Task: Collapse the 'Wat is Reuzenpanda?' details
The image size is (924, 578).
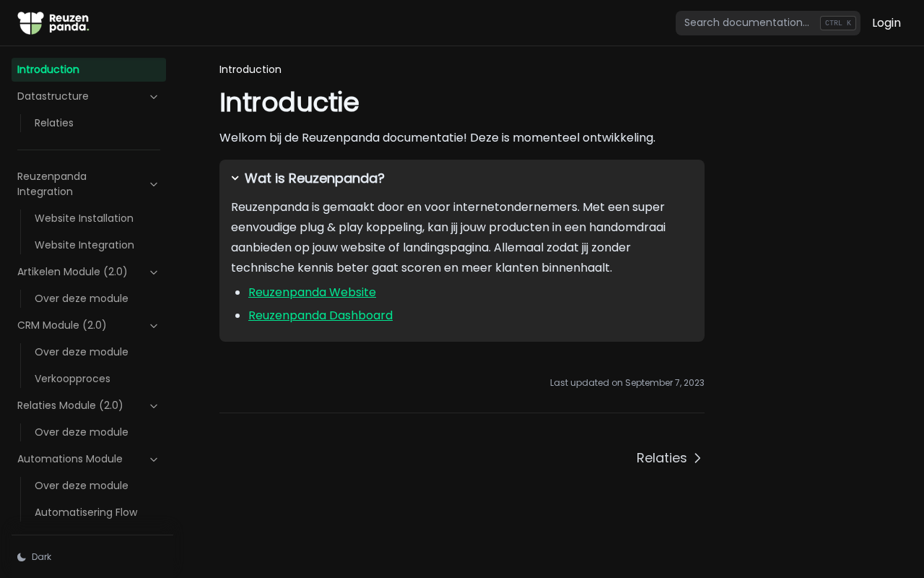Action: tap(235, 178)
